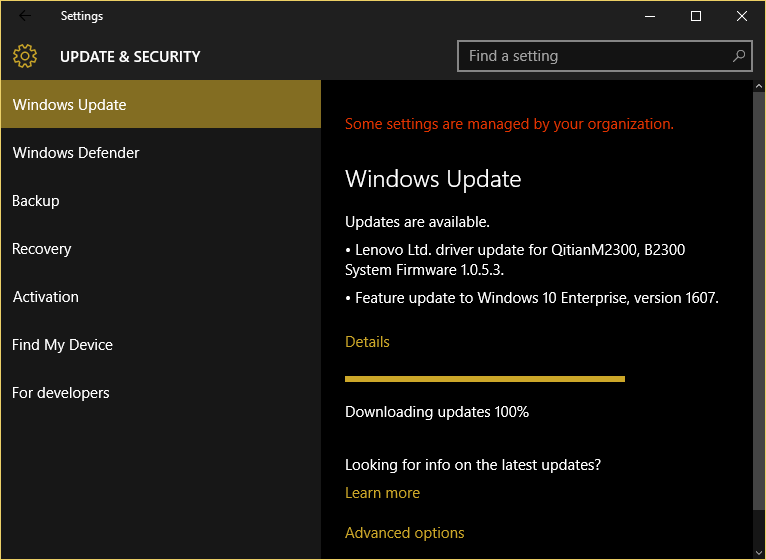Click the back arrow in the title bar
The image size is (766, 560).
pos(25,16)
